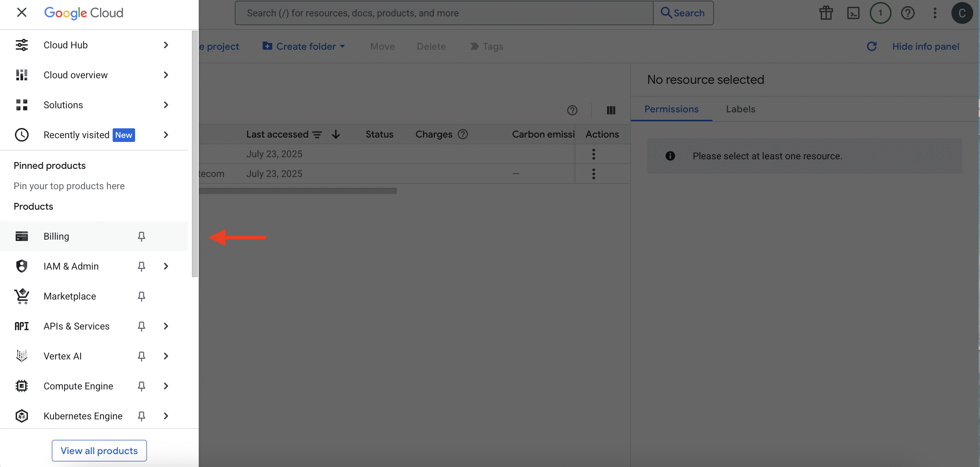Click the Billing credit card icon
The height and width of the screenshot is (467, 980).
pos(22,236)
